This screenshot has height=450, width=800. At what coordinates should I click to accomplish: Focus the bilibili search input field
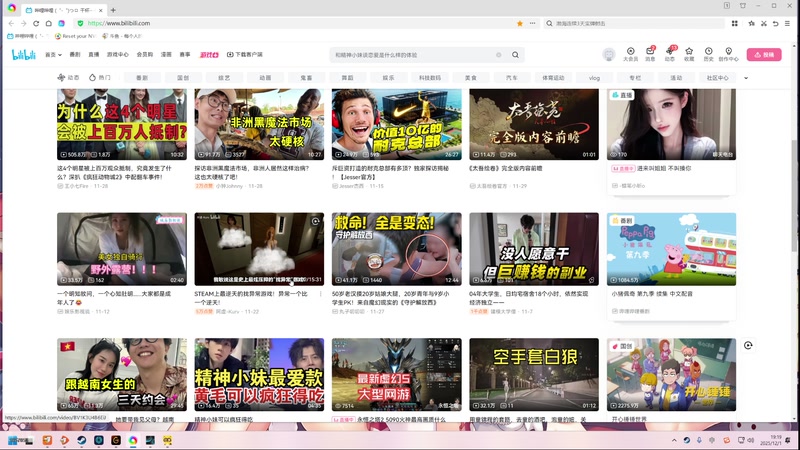413,55
